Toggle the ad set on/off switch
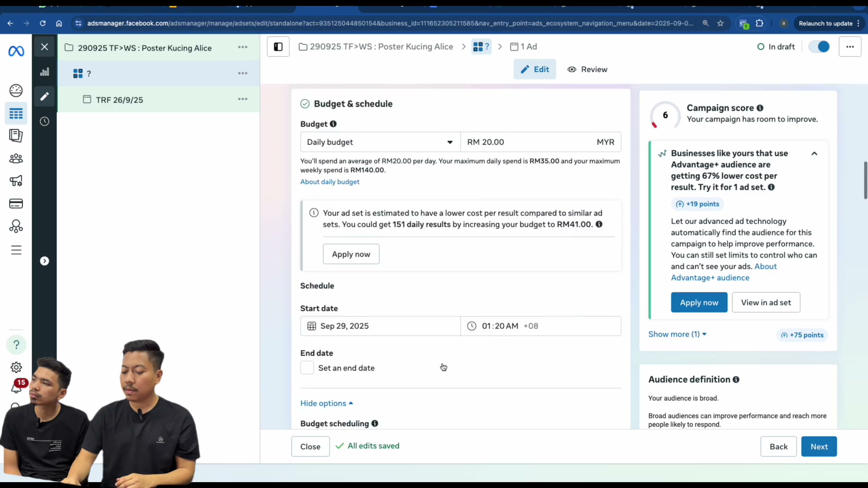 coord(819,47)
